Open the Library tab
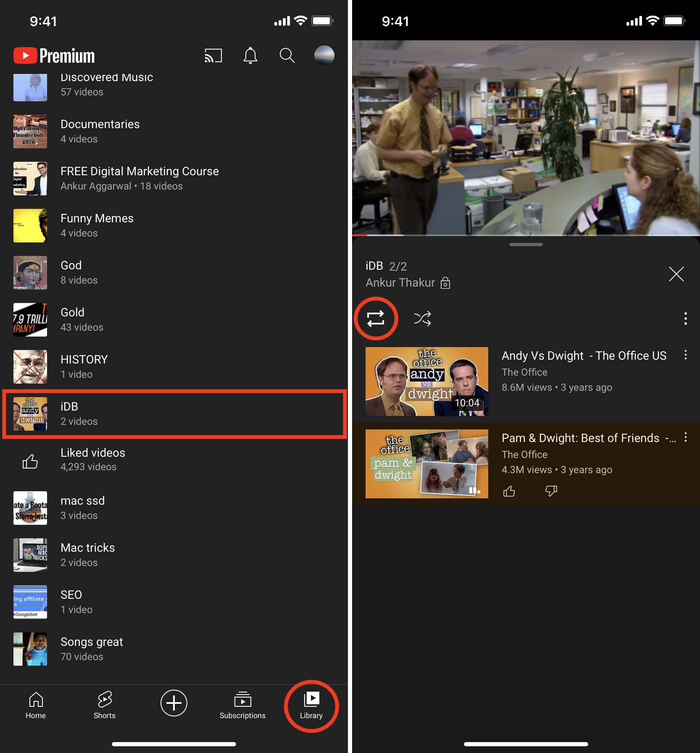 (x=311, y=706)
